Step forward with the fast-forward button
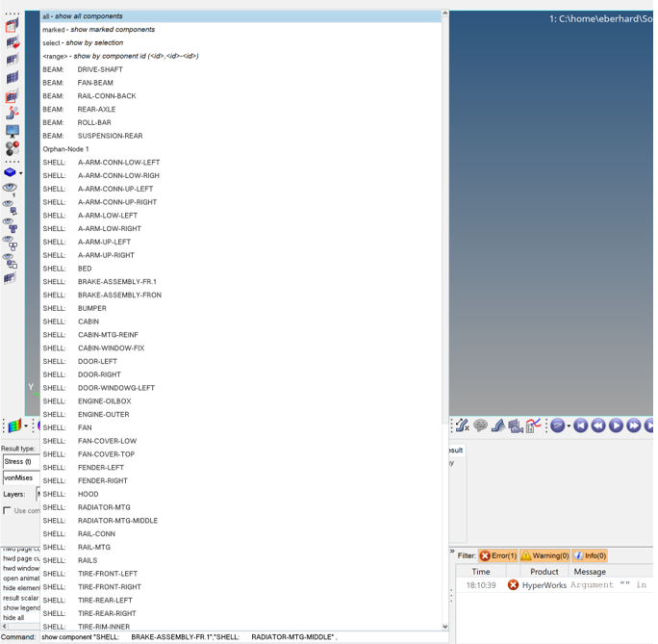 point(634,425)
